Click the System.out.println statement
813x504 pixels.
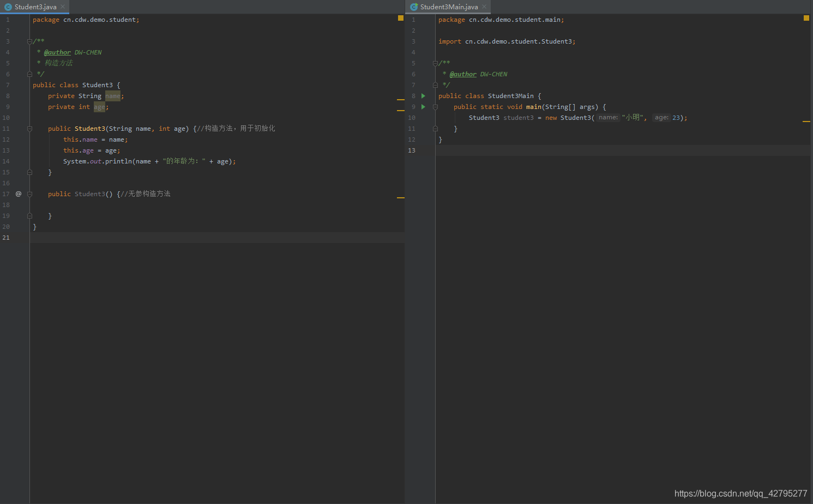click(149, 161)
